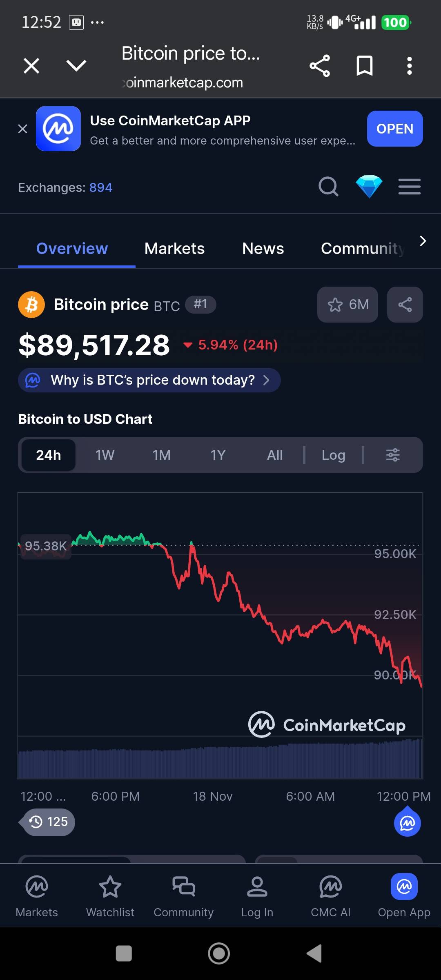Click the 125 history badge

49,822
